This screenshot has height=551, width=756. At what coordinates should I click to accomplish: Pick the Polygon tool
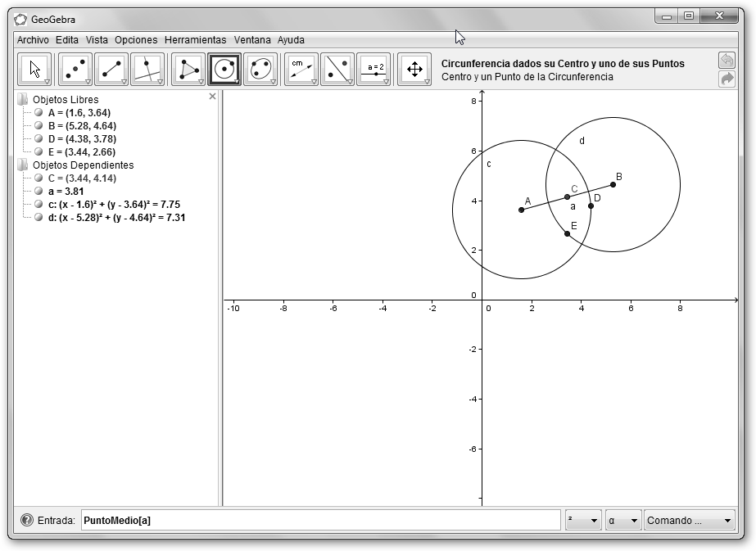(x=188, y=70)
